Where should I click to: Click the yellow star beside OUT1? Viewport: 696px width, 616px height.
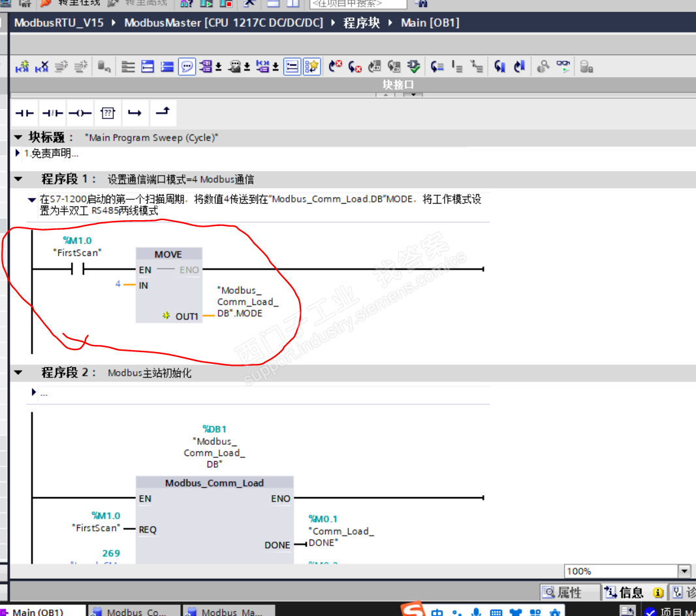click(166, 316)
